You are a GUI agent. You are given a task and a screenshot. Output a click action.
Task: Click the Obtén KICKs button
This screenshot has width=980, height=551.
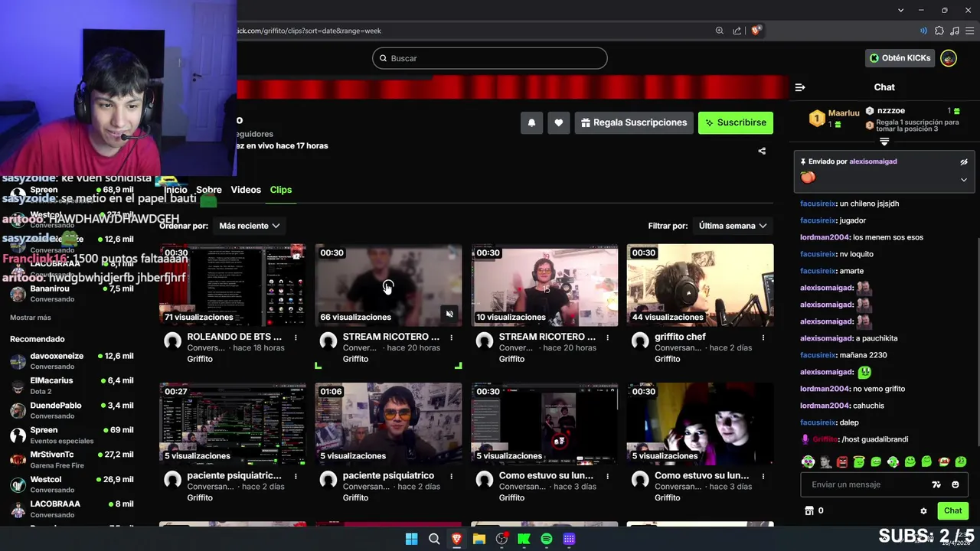pyautogui.click(x=900, y=58)
